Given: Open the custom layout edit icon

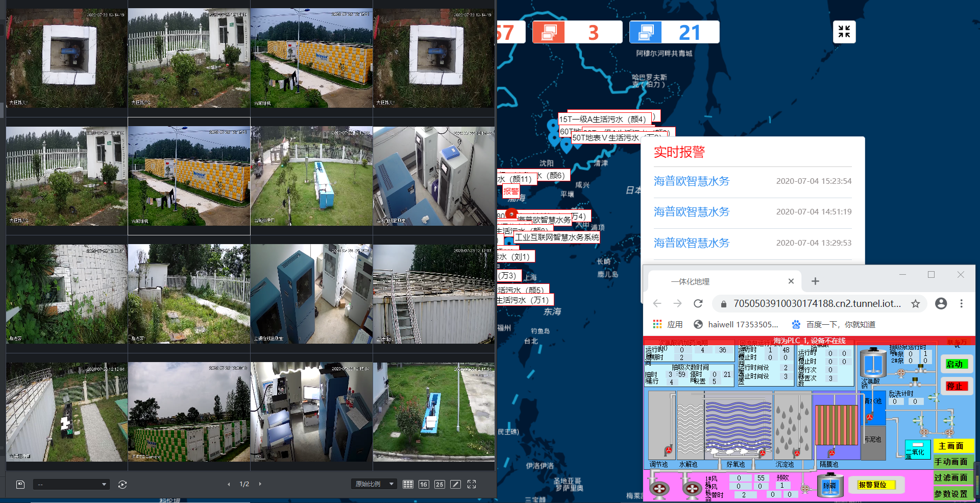Looking at the screenshot, I should coord(456,484).
